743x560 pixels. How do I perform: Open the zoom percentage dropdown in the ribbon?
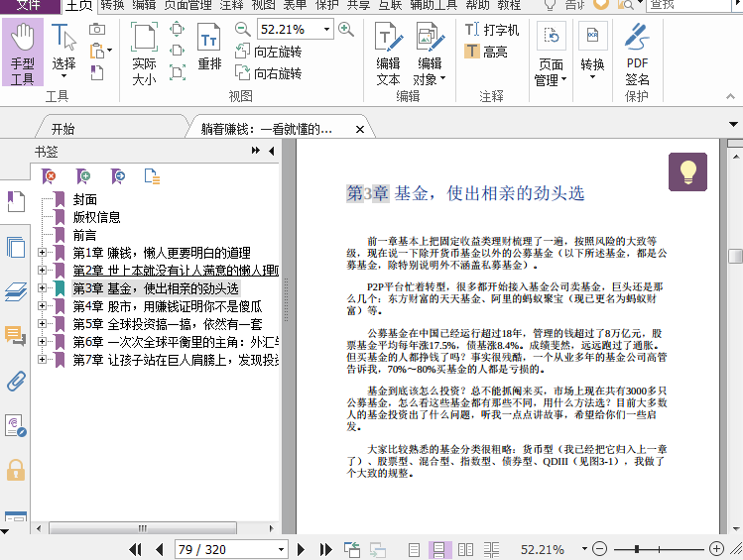[326, 30]
